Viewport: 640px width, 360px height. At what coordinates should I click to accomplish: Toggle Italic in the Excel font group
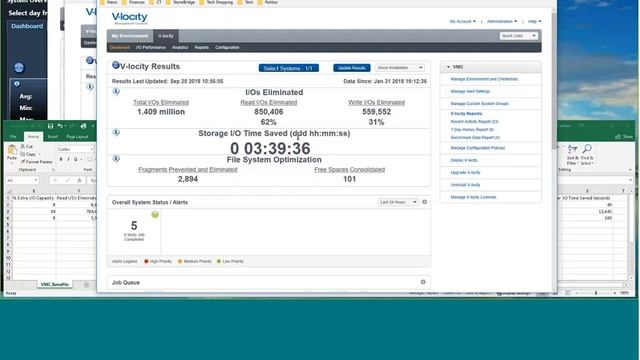(68, 159)
